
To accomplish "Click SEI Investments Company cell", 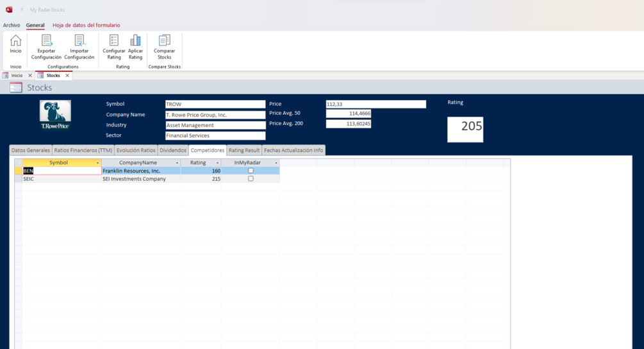I will 140,179.
